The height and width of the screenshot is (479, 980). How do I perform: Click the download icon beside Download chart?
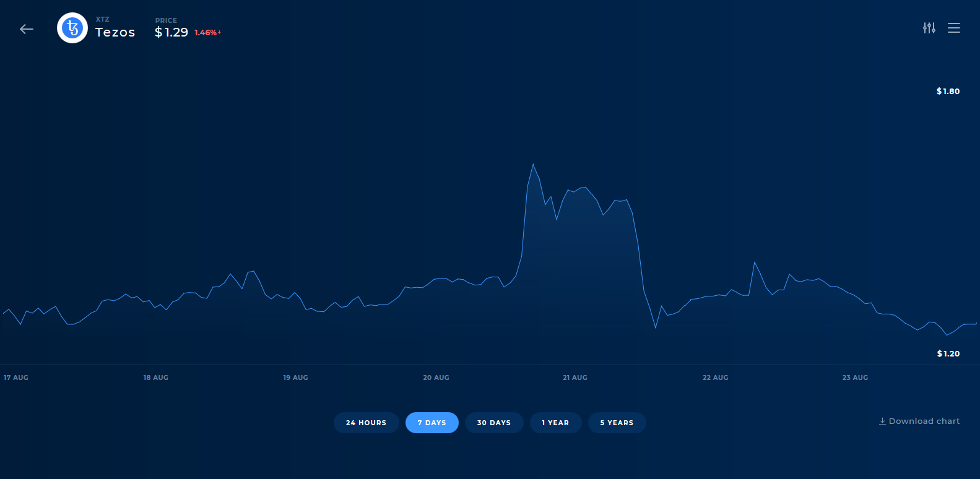(x=882, y=421)
